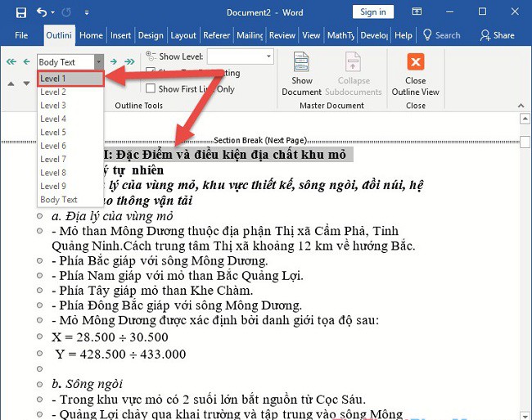Click the Move Up triangle
Image resolution: width=532 pixels, height=420 pixels.
pyautogui.click(x=11, y=84)
